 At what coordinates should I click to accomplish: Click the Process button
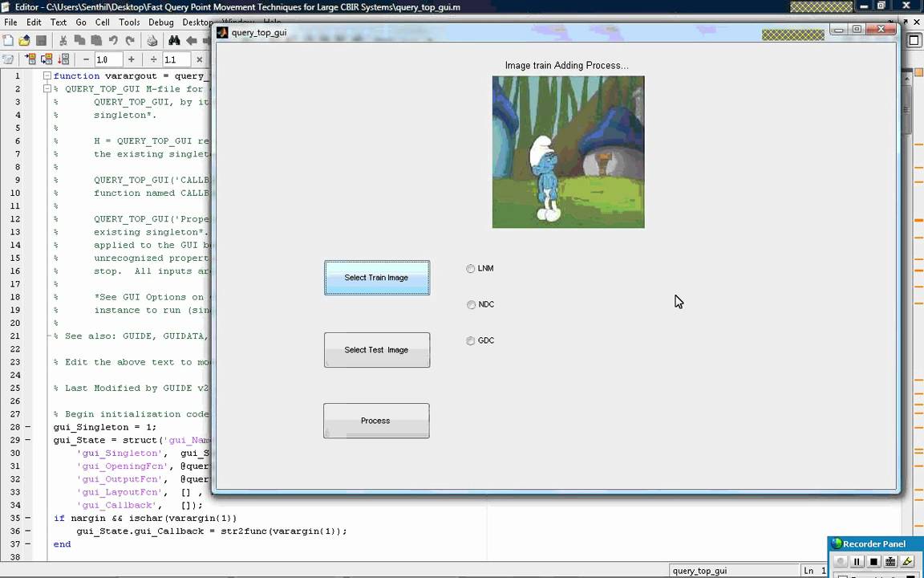[x=376, y=421]
